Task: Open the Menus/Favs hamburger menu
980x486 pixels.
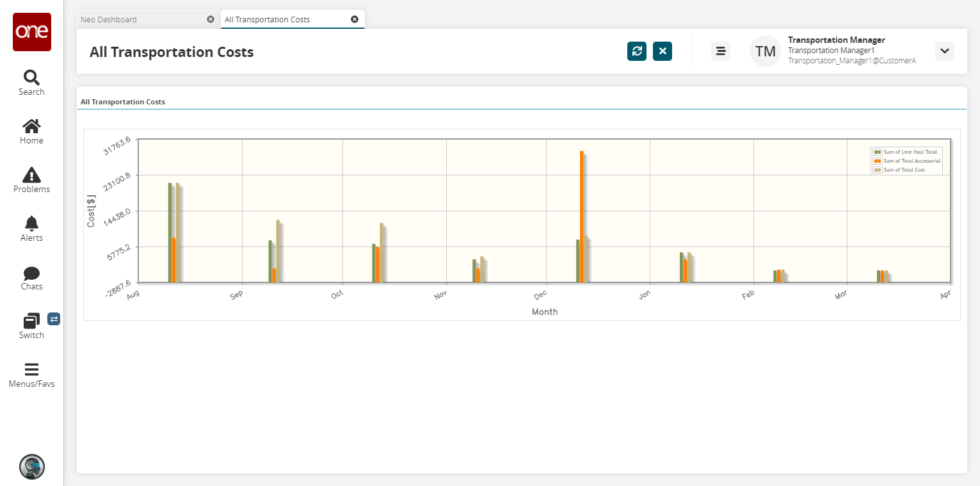Action: point(31,375)
